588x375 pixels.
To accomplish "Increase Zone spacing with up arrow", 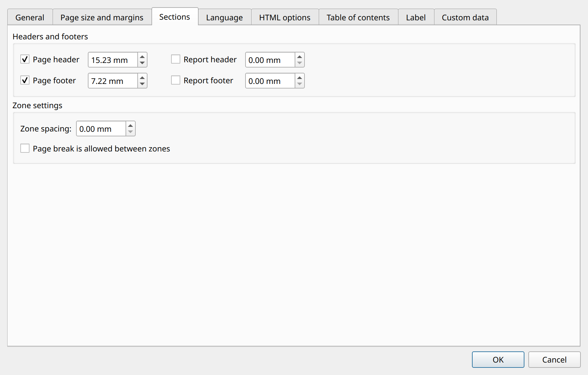I will pyautogui.click(x=130, y=125).
